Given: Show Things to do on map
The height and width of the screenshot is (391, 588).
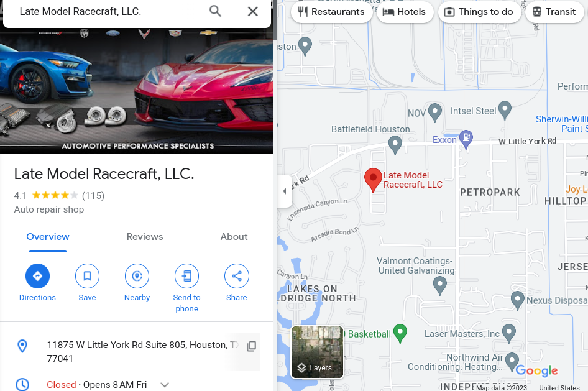Looking at the screenshot, I should coord(480,12).
